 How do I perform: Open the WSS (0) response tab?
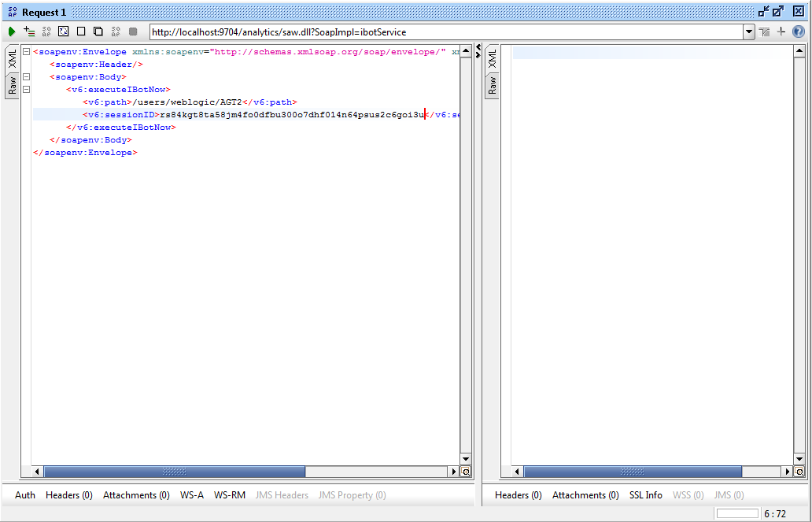coord(688,495)
